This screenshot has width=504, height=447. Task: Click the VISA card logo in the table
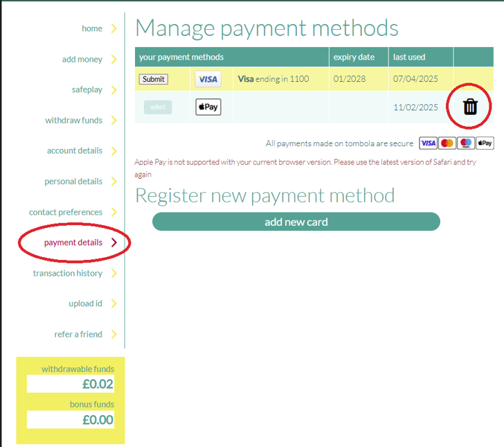[208, 79]
